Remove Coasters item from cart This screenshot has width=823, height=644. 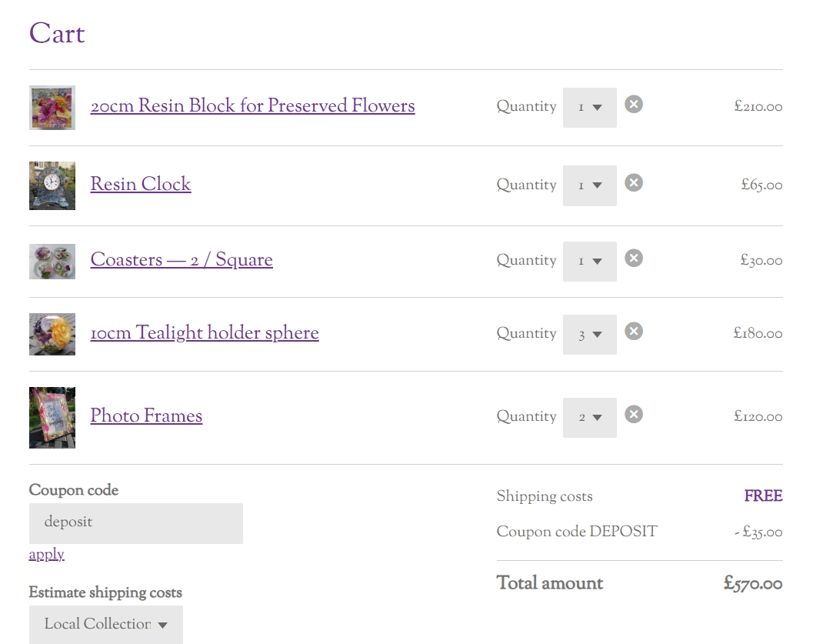click(x=634, y=259)
